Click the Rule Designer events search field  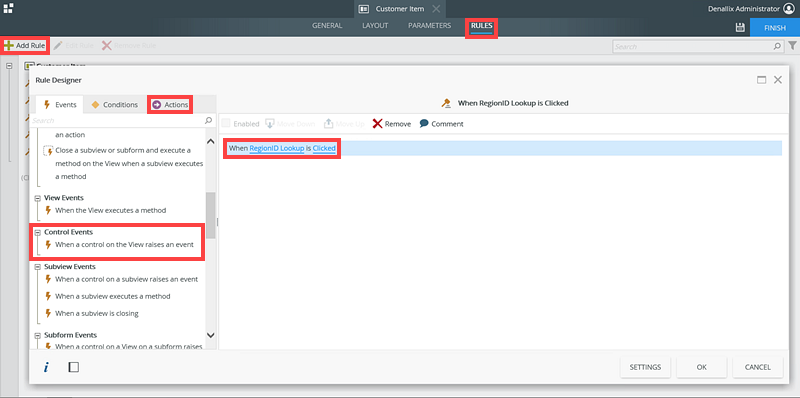click(x=118, y=120)
